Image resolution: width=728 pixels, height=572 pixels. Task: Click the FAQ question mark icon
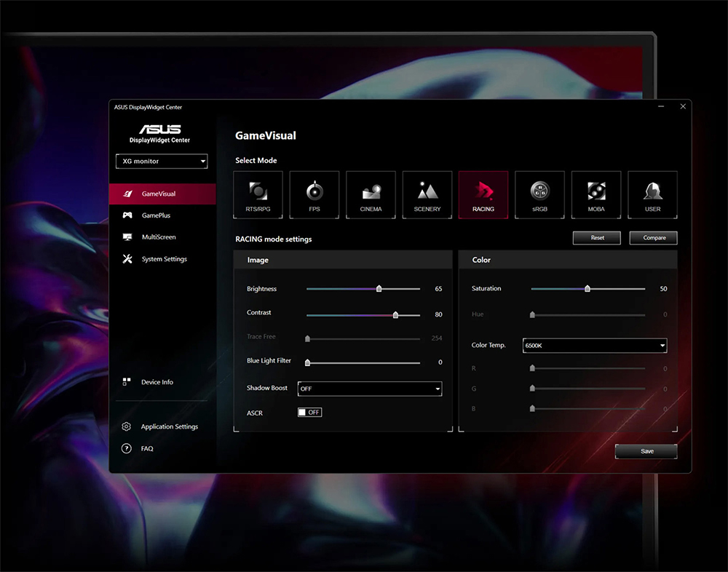point(126,448)
